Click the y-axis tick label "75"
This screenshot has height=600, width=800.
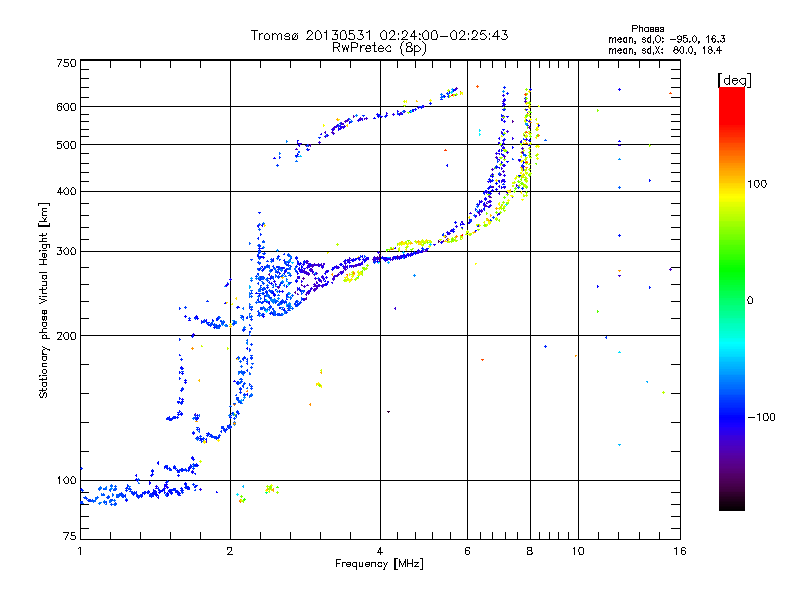[x=70, y=536]
